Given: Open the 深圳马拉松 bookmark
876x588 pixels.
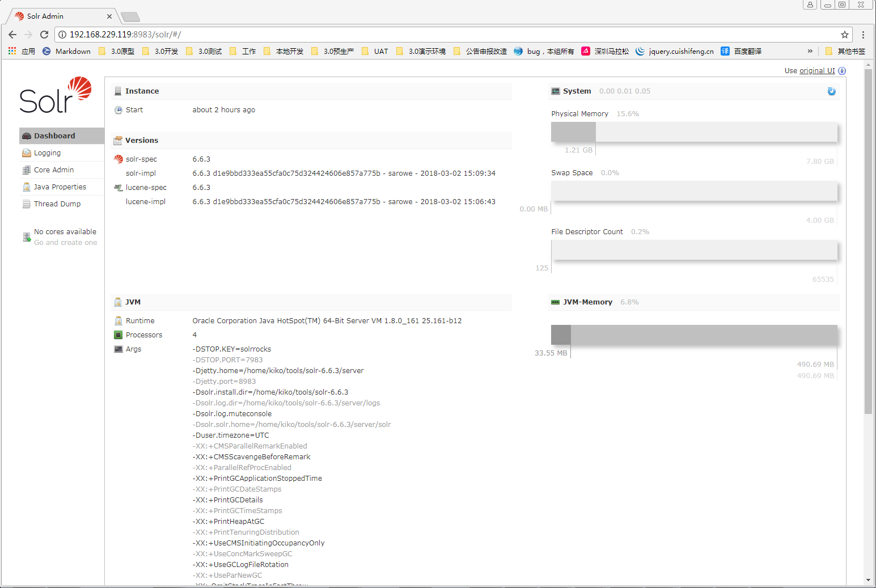Looking at the screenshot, I should coord(606,51).
